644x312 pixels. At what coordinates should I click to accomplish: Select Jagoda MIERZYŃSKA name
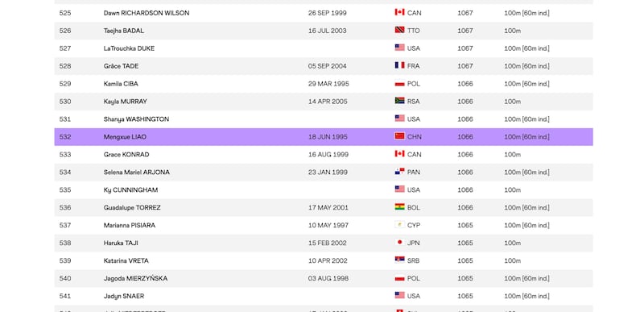[x=135, y=278]
